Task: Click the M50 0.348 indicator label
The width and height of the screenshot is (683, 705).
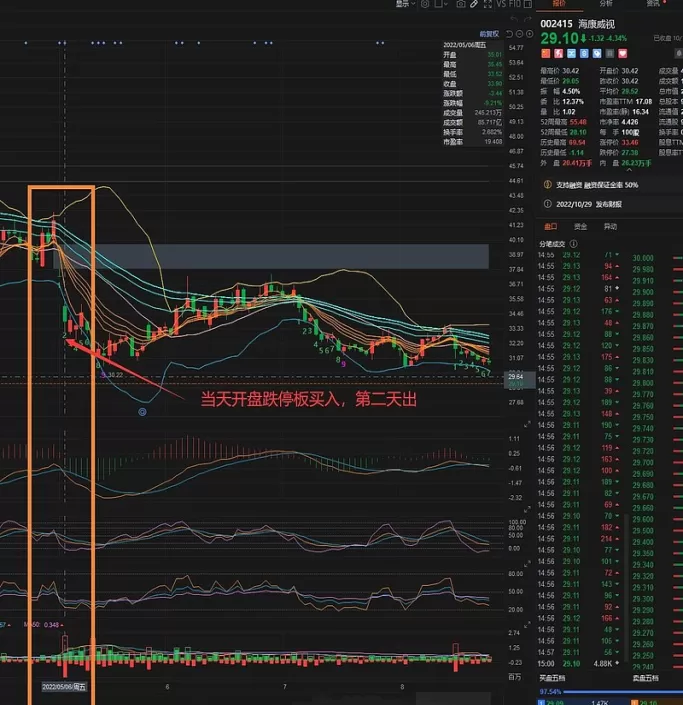Action: 44,625
